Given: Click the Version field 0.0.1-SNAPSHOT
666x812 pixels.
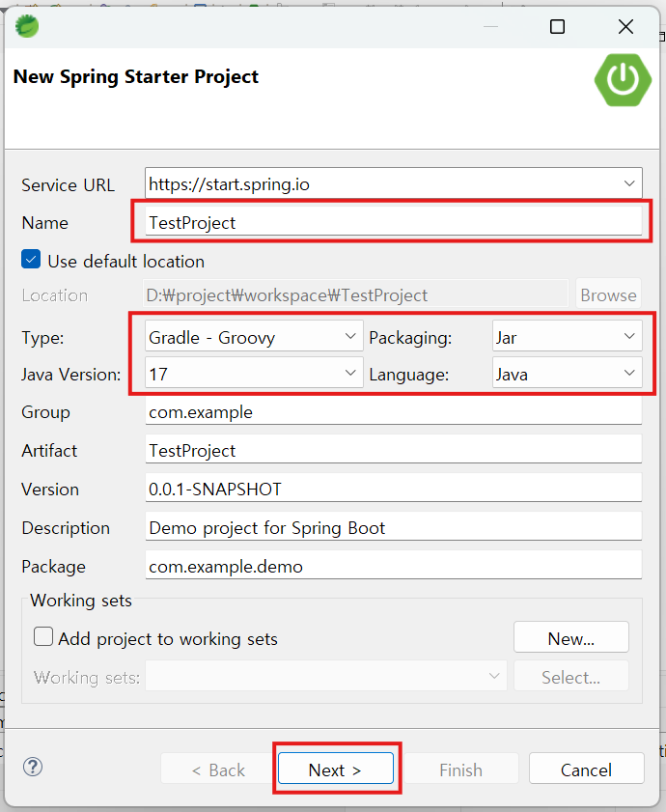Looking at the screenshot, I should pos(394,488).
